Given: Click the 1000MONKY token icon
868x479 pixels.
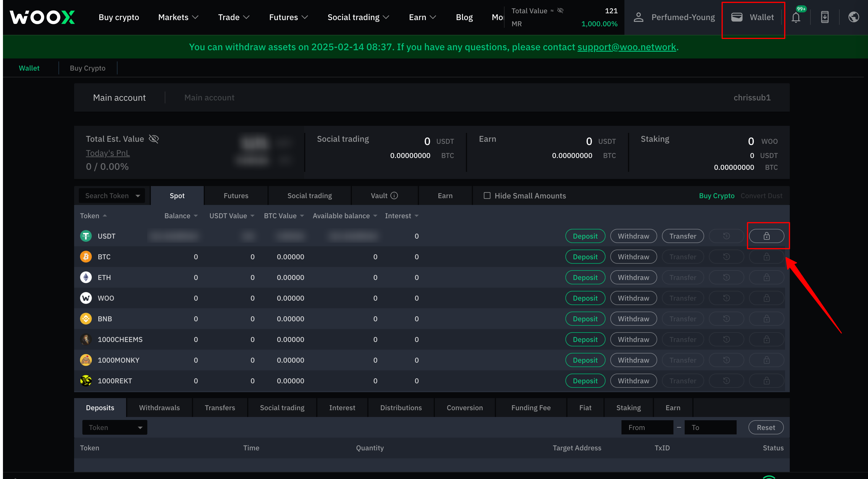Looking at the screenshot, I should click(86, 360).
